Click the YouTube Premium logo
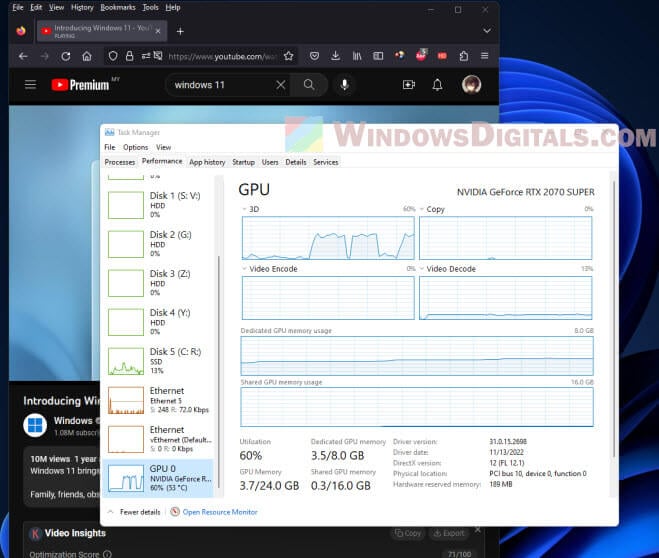The image size is (659, 558). click(81, 85)
